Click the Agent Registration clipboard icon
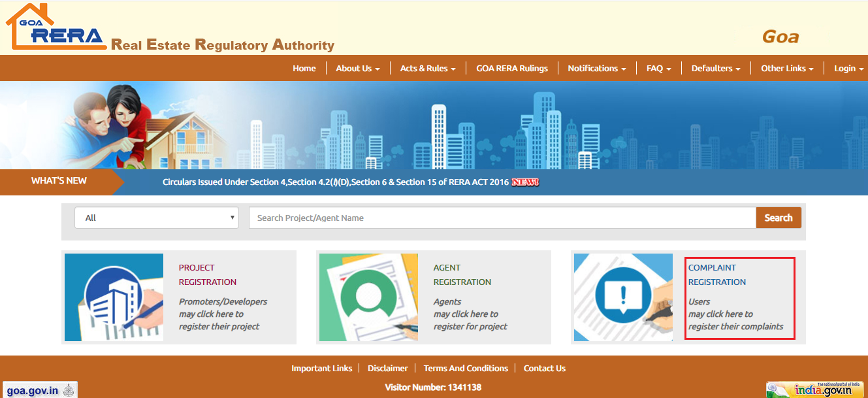Image resolution: width=868 pixels, height=398 pixels. [x=368, y=297]
